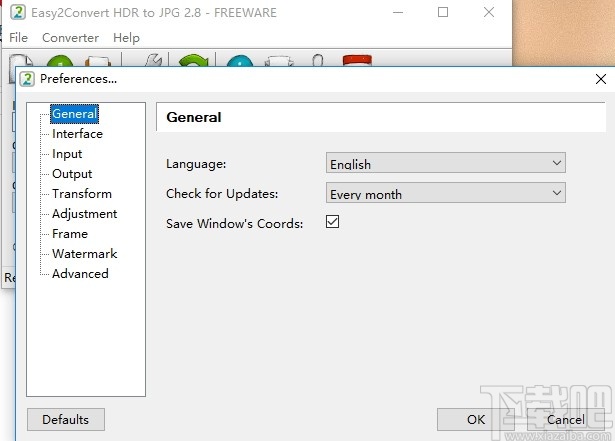Click the wrench settings toolbar icon

(153, 61)
